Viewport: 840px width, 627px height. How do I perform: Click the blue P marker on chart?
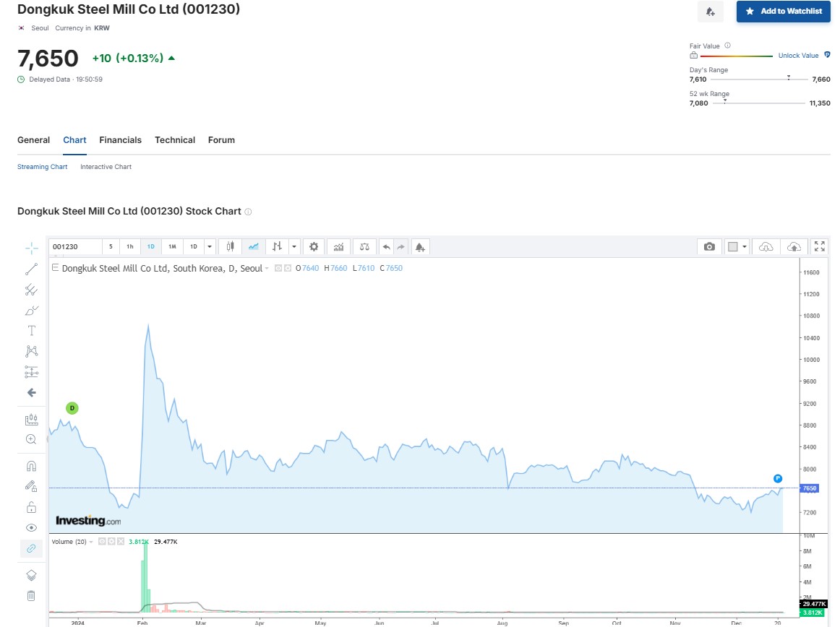(x=778, y=479)
